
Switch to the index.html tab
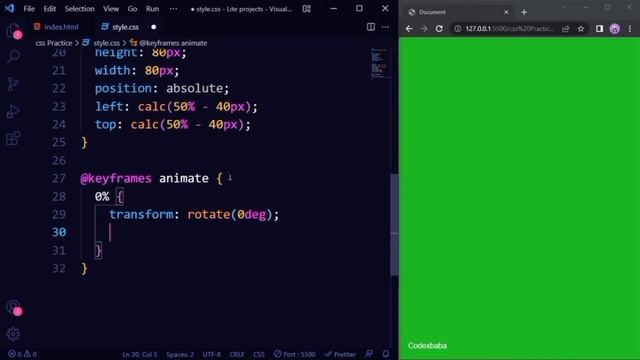[x=56, y=27]
